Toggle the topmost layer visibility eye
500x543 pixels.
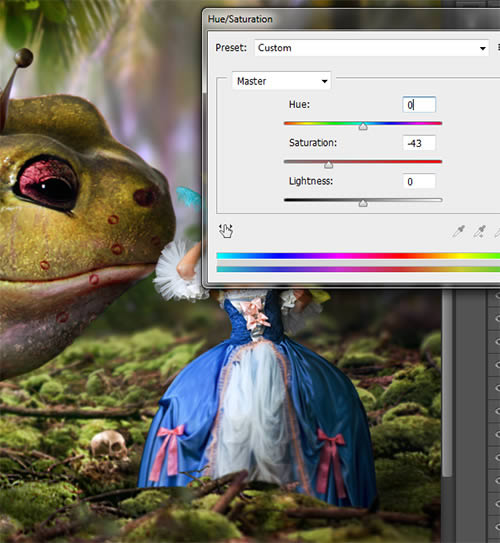click(497, 295)
